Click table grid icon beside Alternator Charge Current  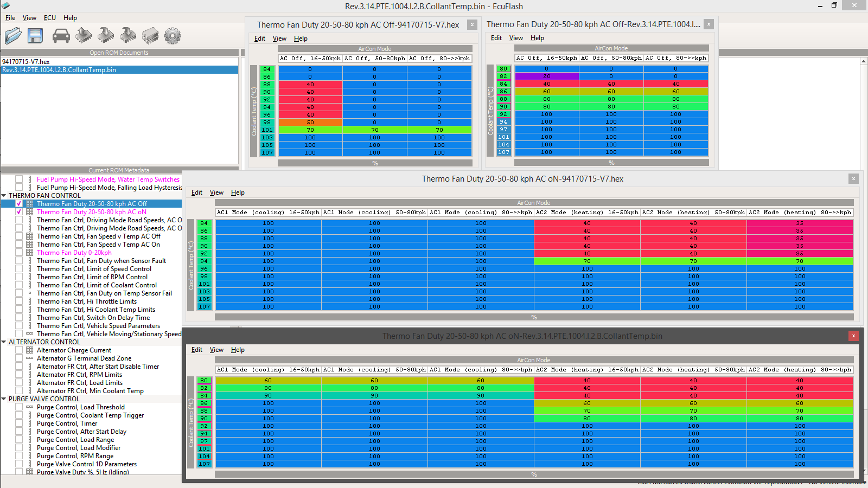pos(30,350)
